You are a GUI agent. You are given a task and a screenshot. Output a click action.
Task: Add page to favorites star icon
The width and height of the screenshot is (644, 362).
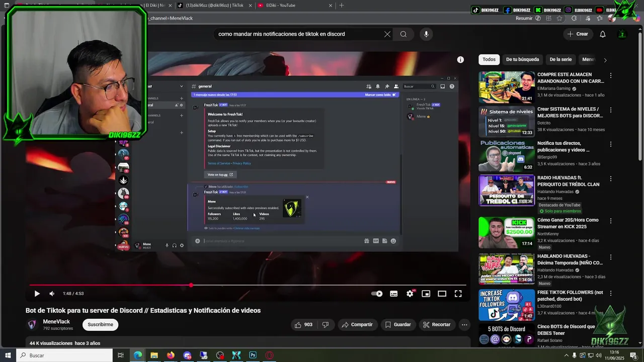559,18
